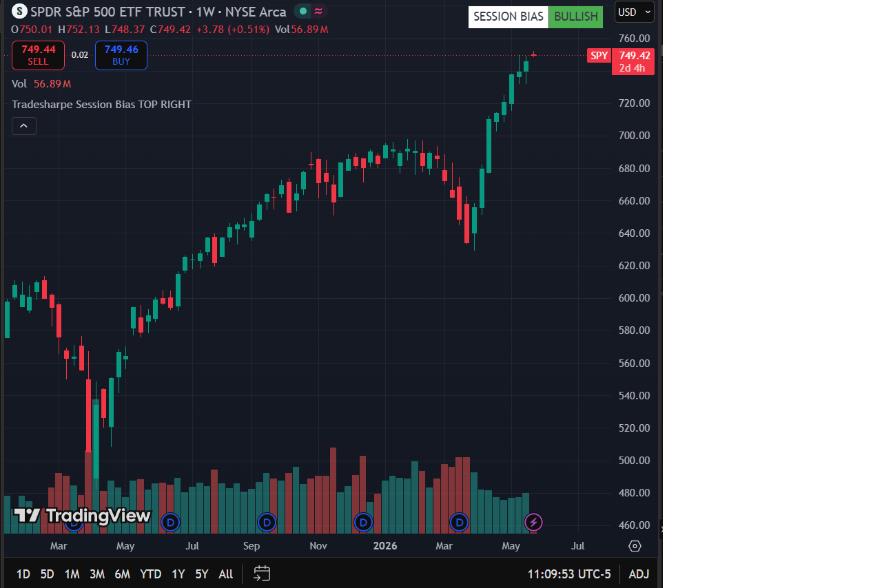This screenshot has width=873, height=588.
Task: Click the purple lightning bolt event marker
Action: (x=534, y=523)
